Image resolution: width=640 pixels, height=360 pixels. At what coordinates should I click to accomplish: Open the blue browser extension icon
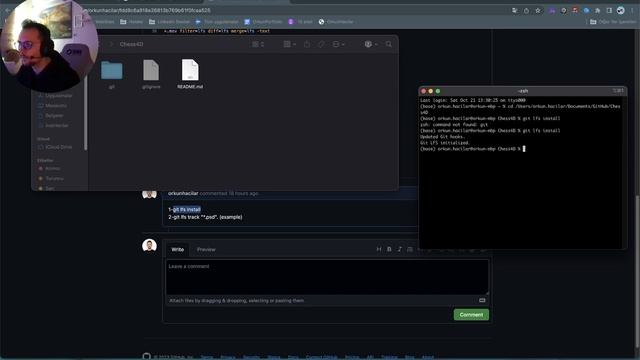click(x=586, y=11)
